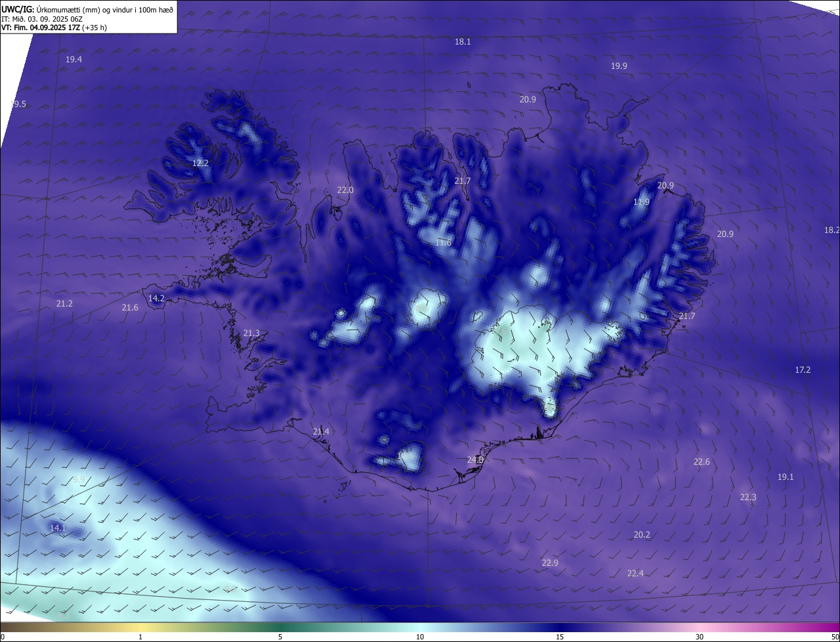Click the map title 'Úrkomumætti (mm) og vindur í 100m hæð'
This screenshot has width=840, height=642.
click(x=106, y=10)
